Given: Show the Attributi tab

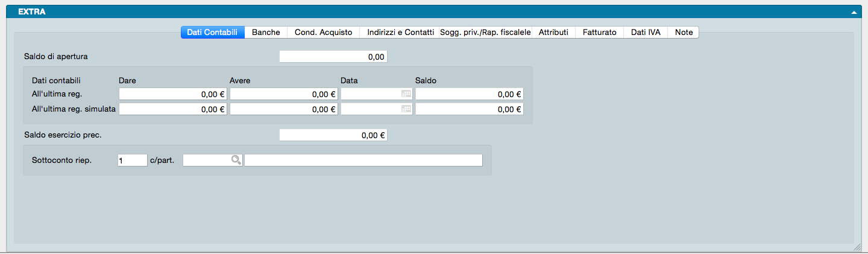Looking at the screenshot, I should 553,33.
